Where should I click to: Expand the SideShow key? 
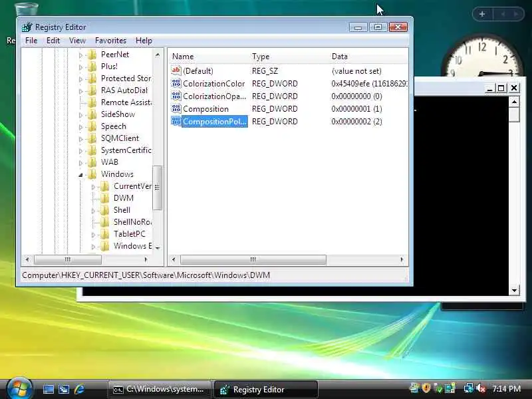pos(80,115)
